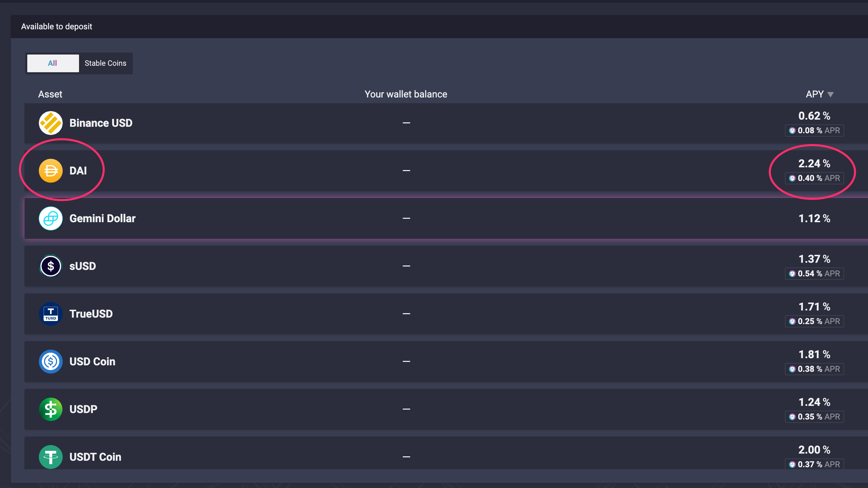
Task: Click the USDP green dollar icon
Action: coord(50,409)
